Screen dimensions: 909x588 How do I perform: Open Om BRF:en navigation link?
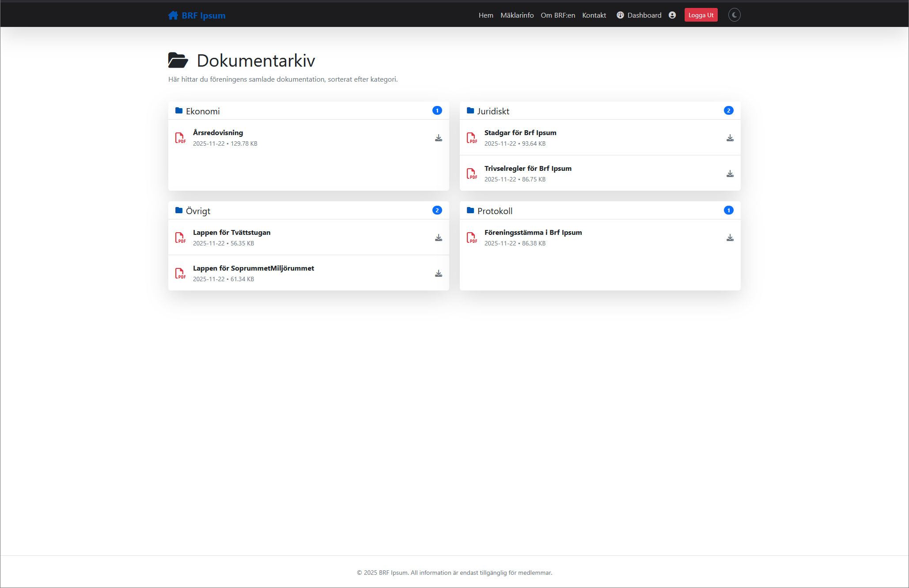557,15
